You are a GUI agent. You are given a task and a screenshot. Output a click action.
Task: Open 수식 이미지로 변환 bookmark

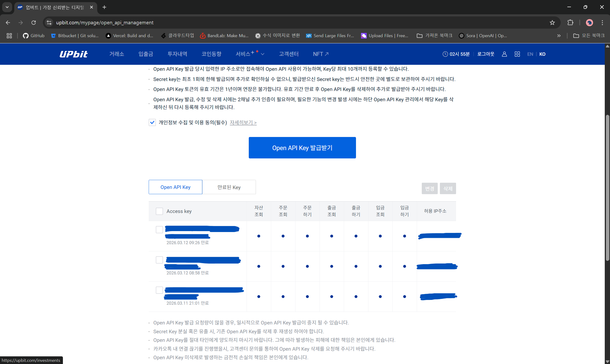(278, 36)
